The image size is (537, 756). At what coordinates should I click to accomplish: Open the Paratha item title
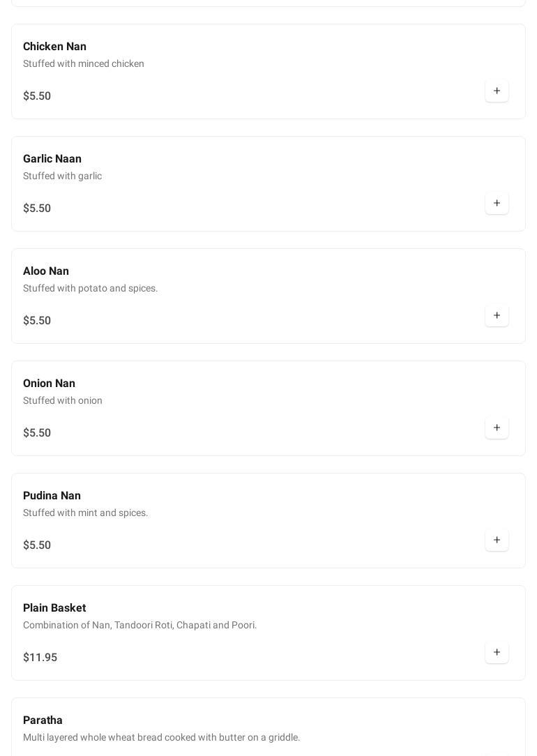click(x=43, y=720)
